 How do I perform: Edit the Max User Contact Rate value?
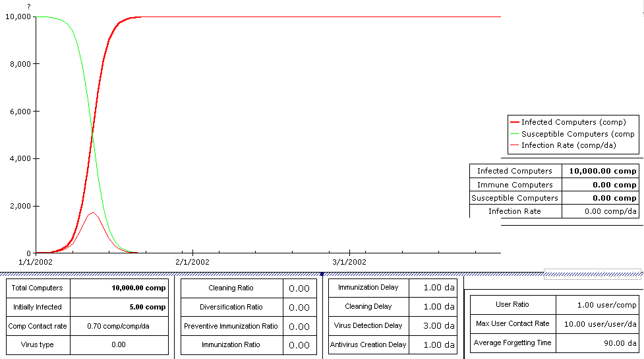point(598,323)
